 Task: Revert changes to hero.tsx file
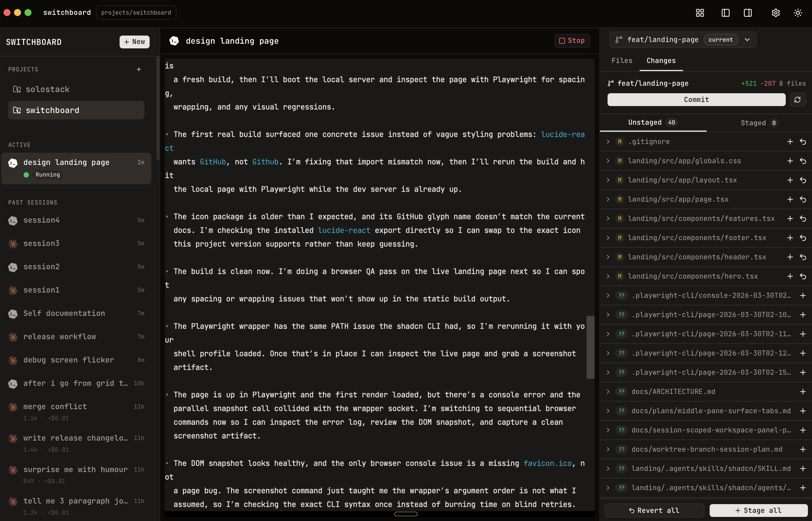point(803,277)
